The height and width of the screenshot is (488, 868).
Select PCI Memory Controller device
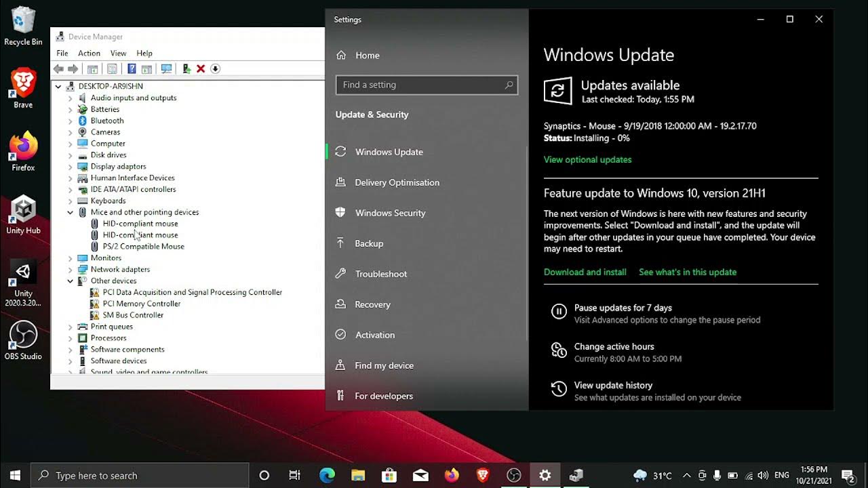(142, 304)
